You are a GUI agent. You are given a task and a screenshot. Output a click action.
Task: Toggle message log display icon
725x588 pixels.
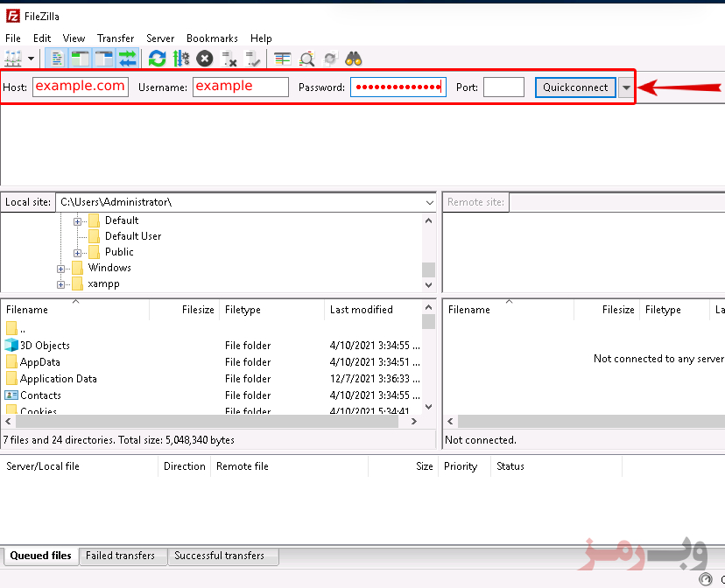pos(56,59)
